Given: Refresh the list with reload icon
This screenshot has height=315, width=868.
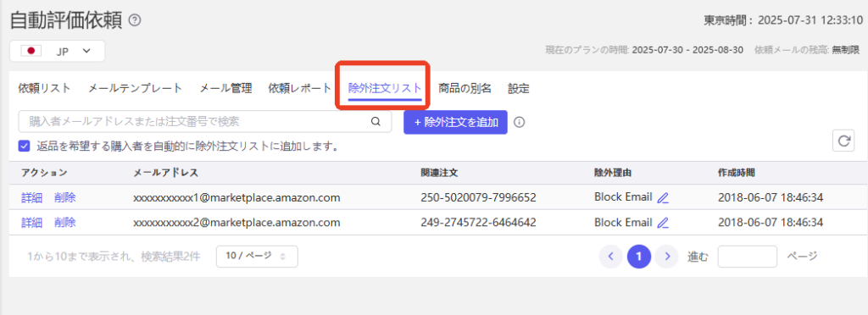Looking at the screenshot, I should 843,141.
